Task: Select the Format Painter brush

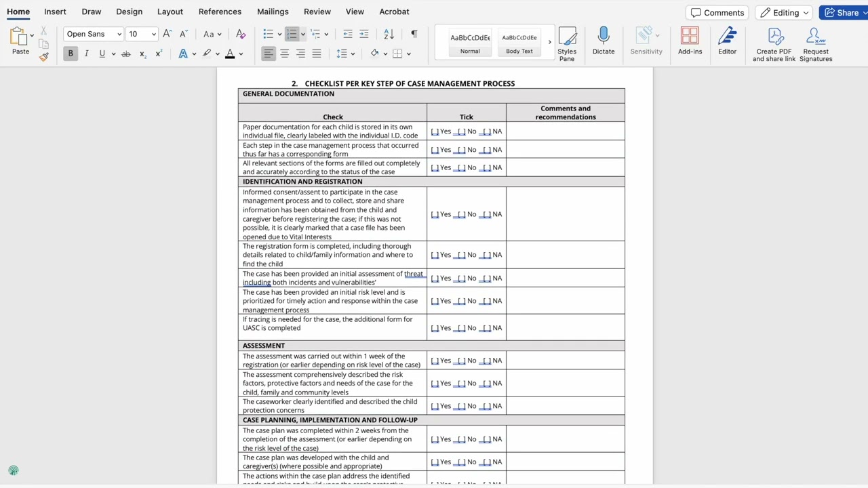Action: pyautogui.click(x=44, y=57)
